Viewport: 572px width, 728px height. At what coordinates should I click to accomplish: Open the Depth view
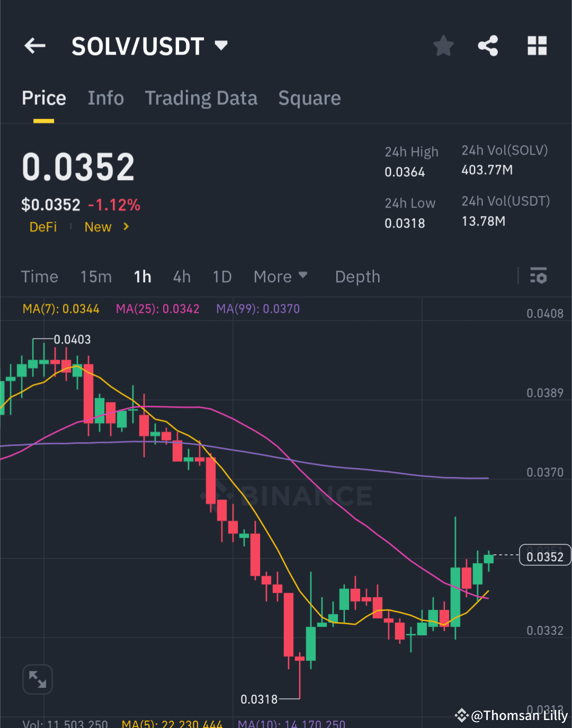(358, 276)
